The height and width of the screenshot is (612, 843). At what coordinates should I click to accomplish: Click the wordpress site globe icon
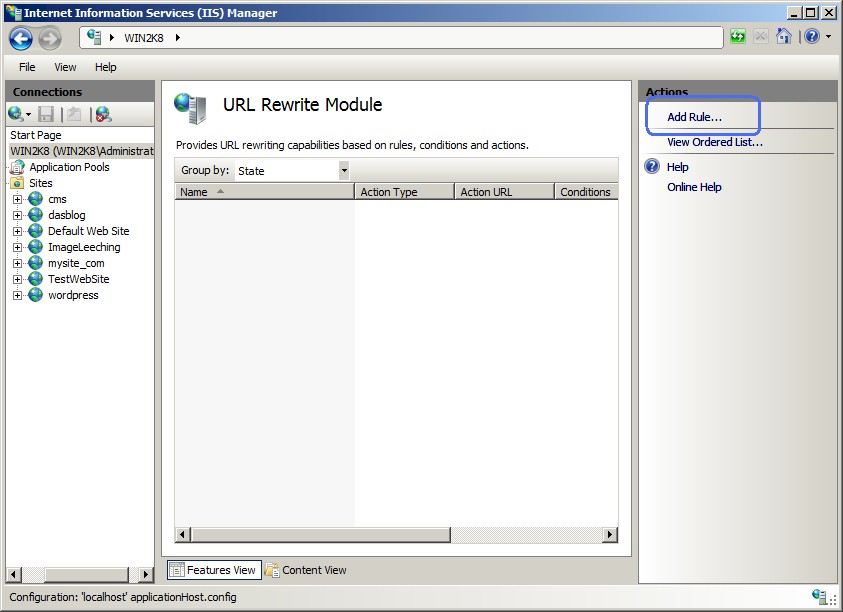[35, 295]
